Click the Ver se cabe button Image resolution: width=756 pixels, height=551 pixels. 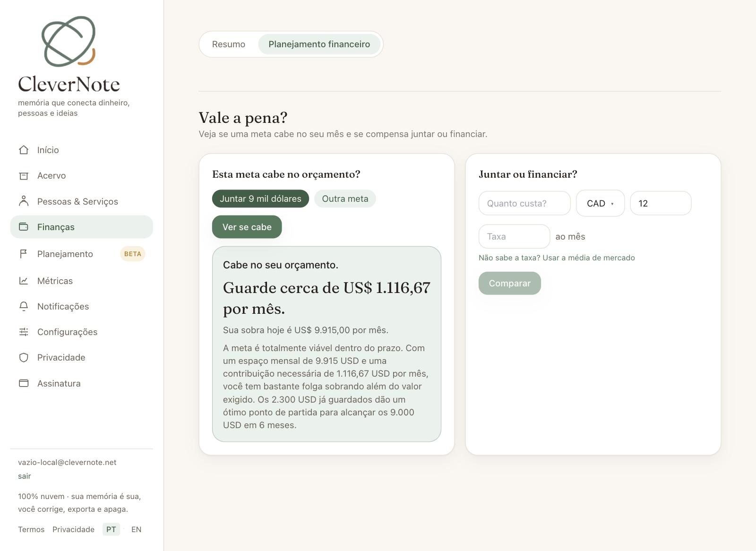247,227
